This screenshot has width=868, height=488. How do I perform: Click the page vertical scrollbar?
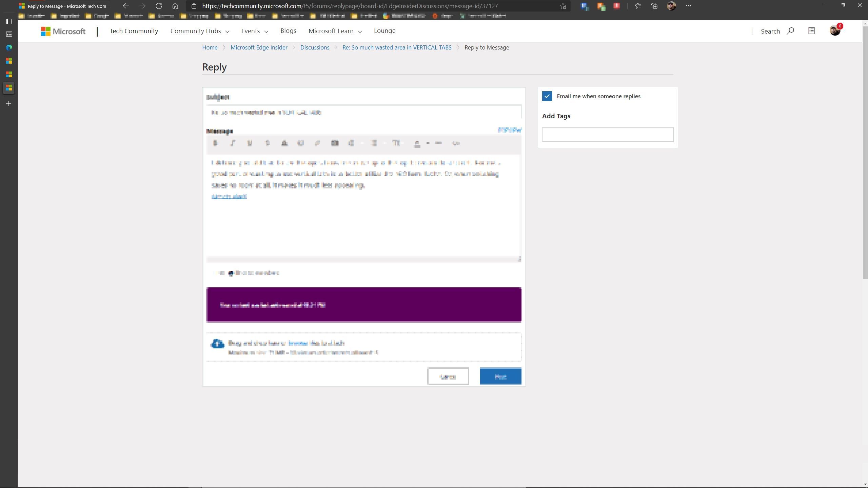pos(865,152)
